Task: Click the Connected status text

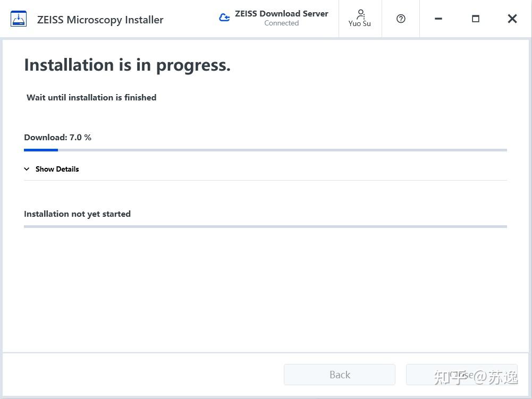Action: click(282, 23)
